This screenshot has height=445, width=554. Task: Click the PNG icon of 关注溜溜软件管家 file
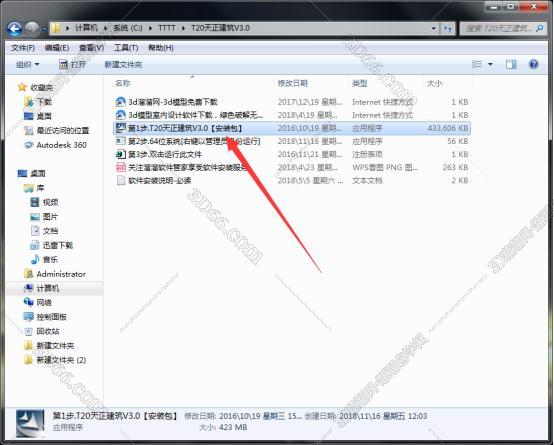(x=121, y=168)
